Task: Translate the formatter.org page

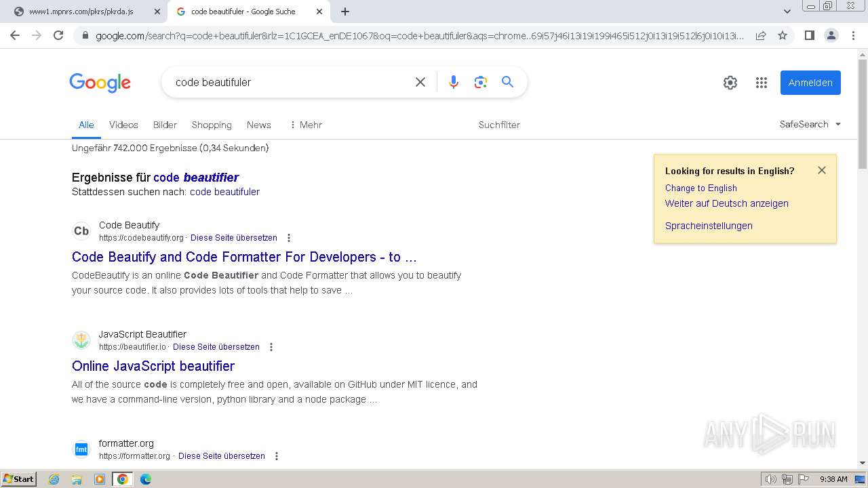Action: pos(222,456)
